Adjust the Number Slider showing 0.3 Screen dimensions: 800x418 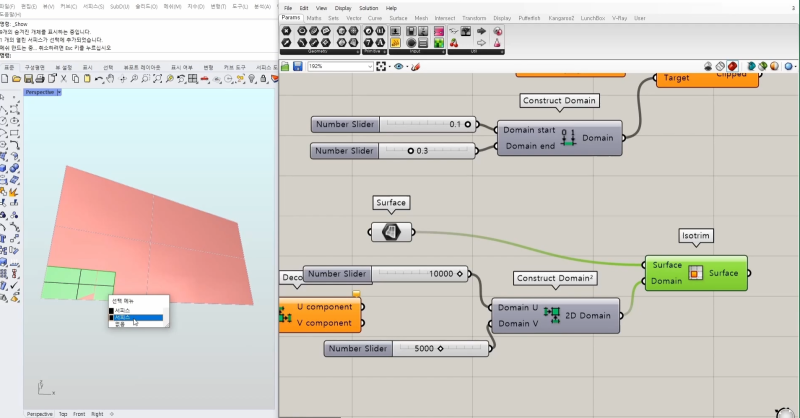393,151
